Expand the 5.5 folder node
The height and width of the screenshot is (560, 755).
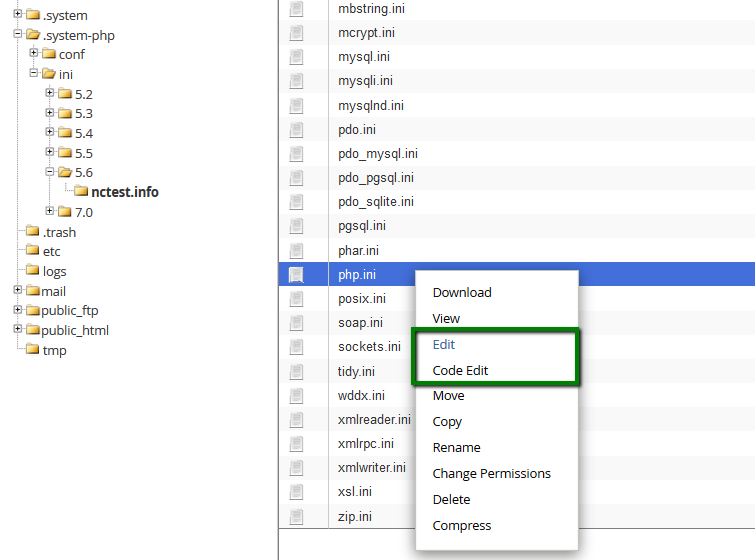pos(50,152)
